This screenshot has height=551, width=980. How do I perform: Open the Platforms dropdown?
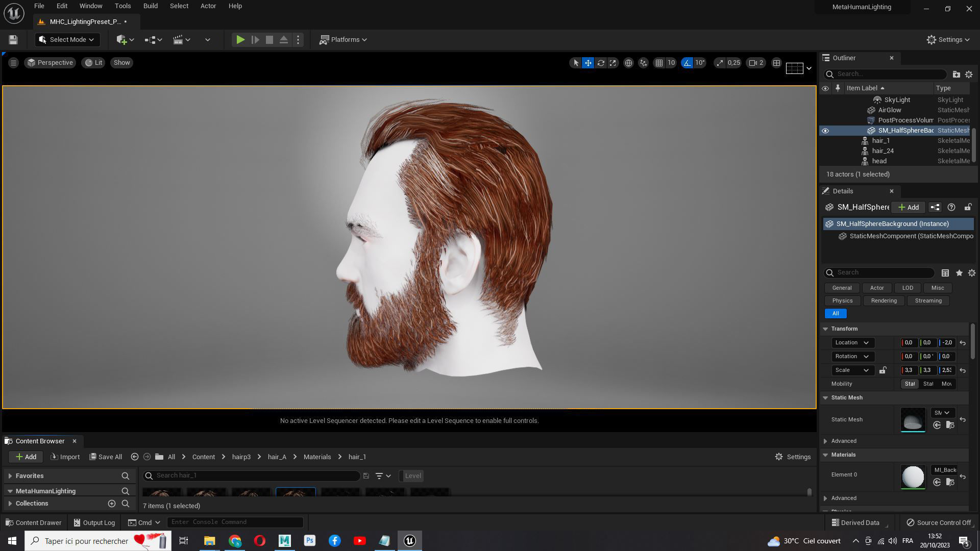pyautogui.click(x=344, y=40)
